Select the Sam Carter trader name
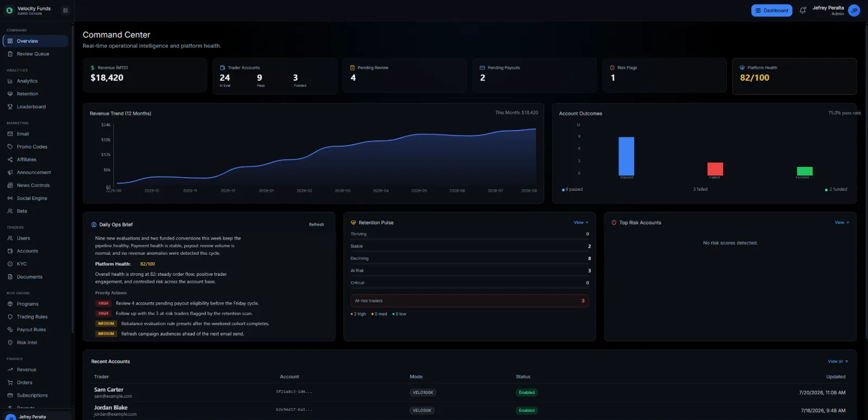The height and width of the screenshot is (420, 868). [108, 390]
